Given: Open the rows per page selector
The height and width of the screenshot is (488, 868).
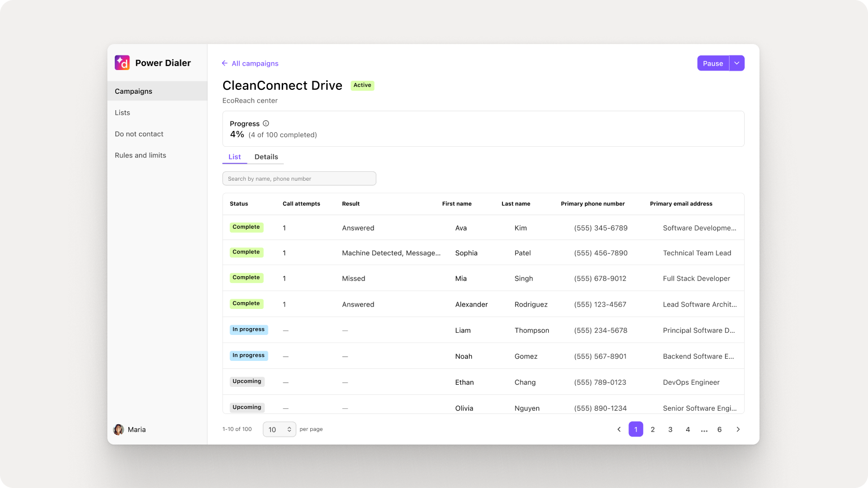Looking at the screenshot, I should pyautogui.click(x=279, y=429).
